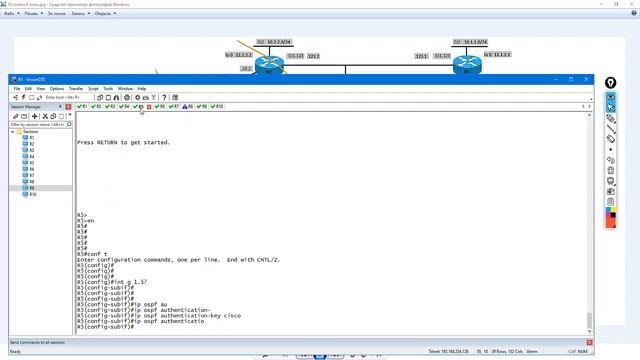This screenshot has width=640, height=360.
Task: Click the Copy icon in SecureCRT toolbar
Action: tap(100, 98)
